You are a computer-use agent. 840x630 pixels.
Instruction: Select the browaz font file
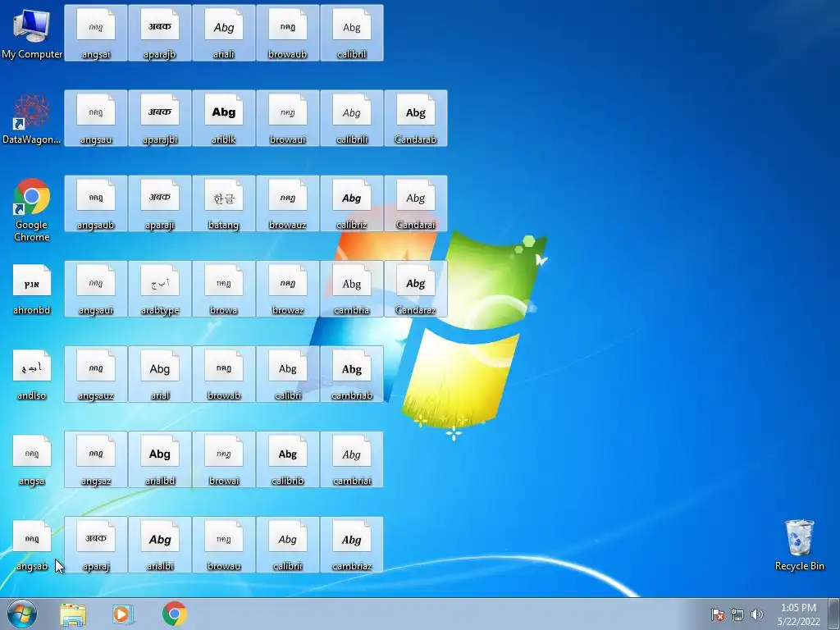point(288,289)
